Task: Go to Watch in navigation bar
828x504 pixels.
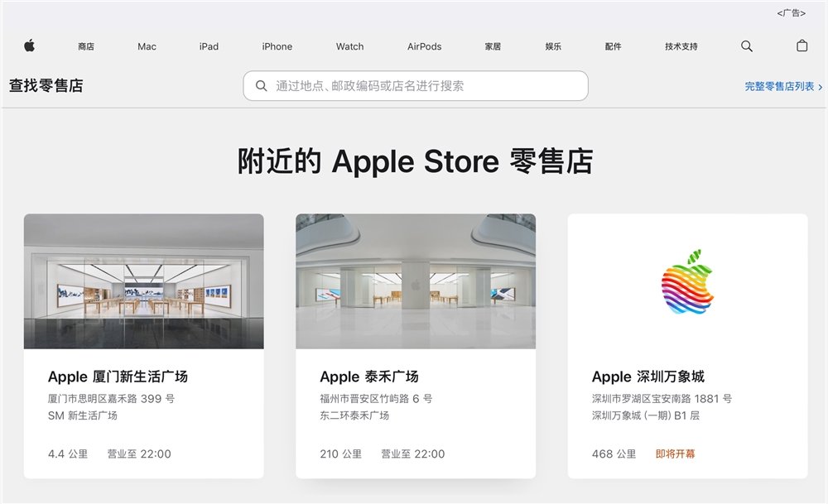Action: pyautogui.click(x=349, y=46)
